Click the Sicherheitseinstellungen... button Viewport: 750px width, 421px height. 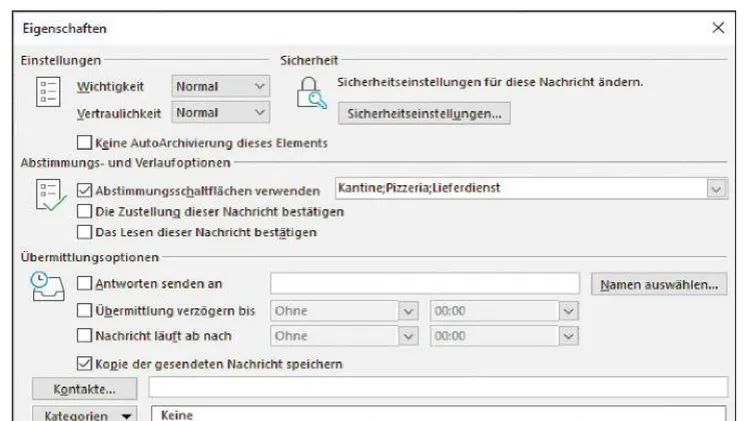(424, 113)
